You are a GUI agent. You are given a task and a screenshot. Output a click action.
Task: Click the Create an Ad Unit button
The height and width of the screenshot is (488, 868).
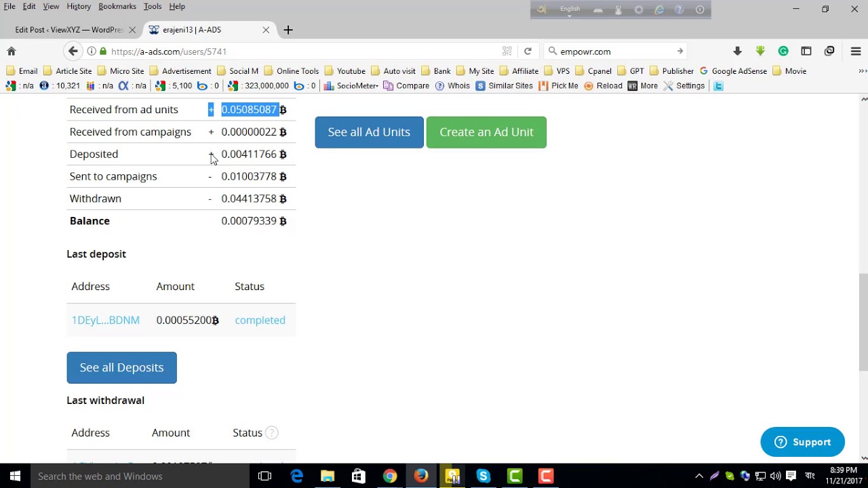coord(486,132)
